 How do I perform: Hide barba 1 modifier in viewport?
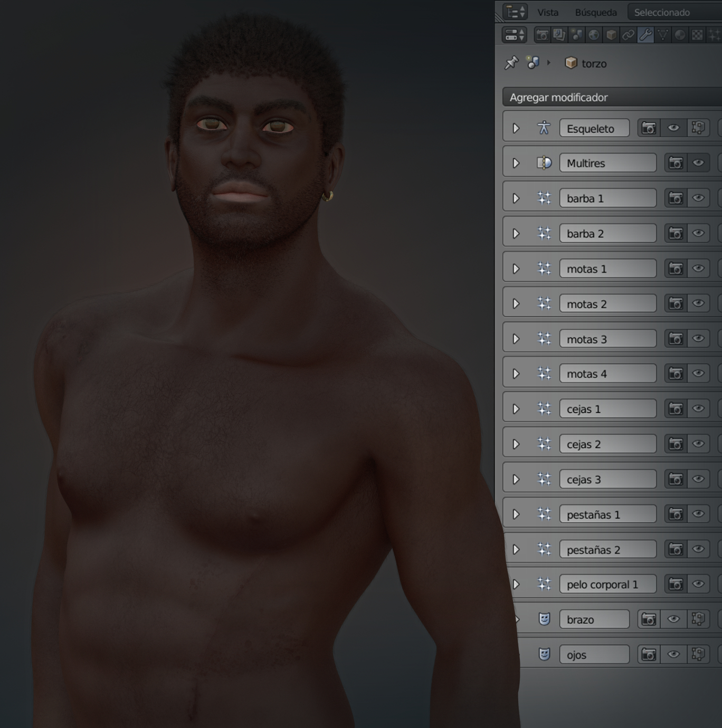(698, 198)
